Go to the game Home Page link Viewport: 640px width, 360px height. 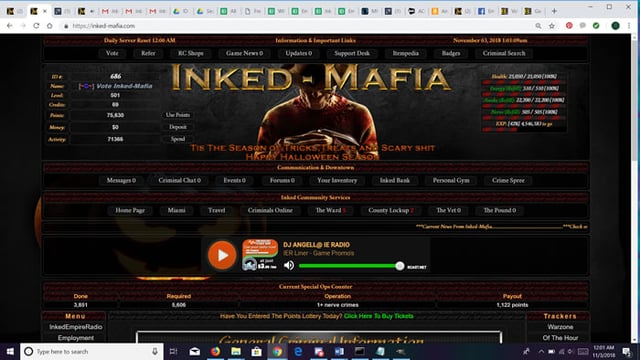click(x=130, y=210)
